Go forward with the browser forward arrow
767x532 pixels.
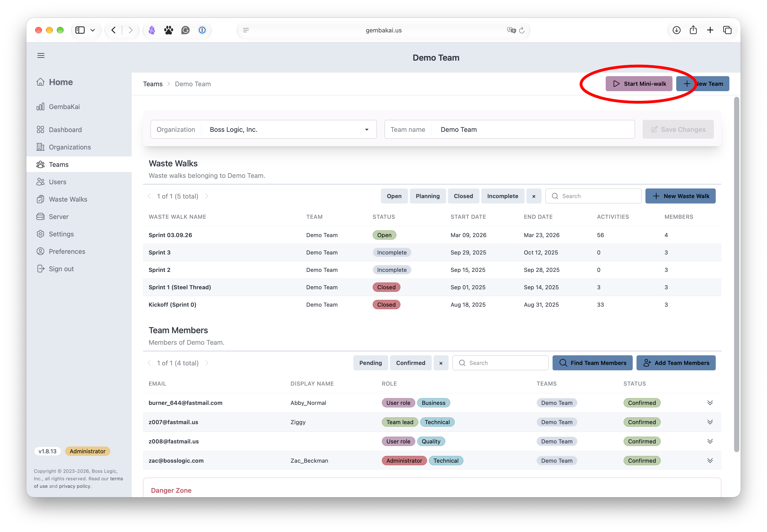[x=130, y=30]
